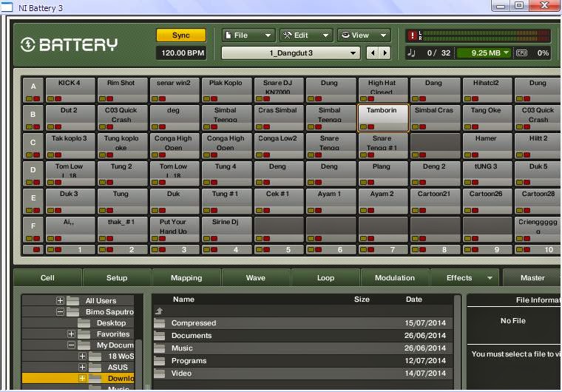
Task: Click the Compressed folder icon
Action: 160,323
